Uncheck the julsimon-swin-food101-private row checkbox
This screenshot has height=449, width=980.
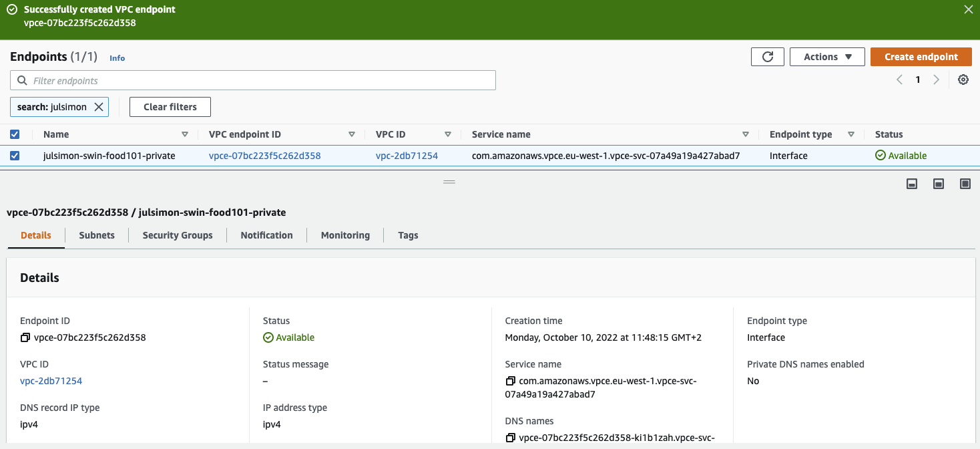[x=15, y=156]
